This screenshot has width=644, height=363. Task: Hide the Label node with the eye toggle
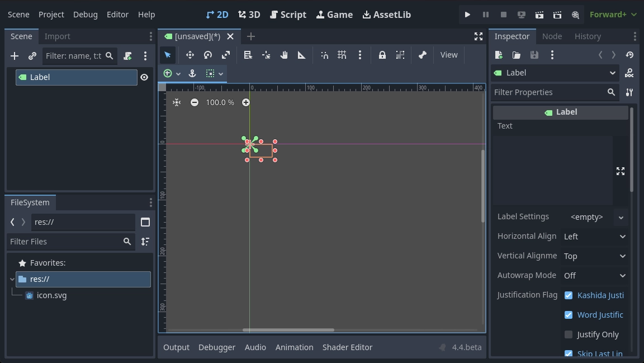144,77
